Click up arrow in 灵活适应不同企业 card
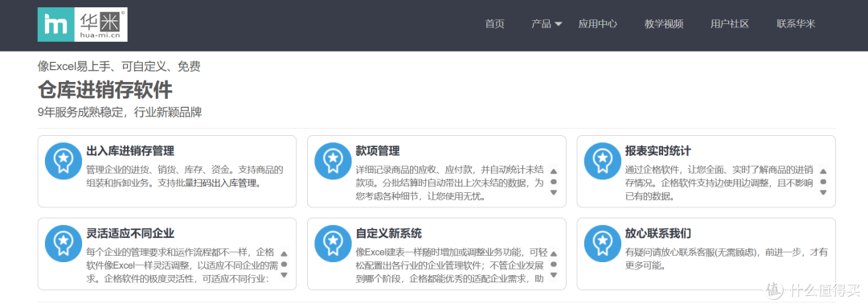The image size is (868, 308). pos(284,253)
